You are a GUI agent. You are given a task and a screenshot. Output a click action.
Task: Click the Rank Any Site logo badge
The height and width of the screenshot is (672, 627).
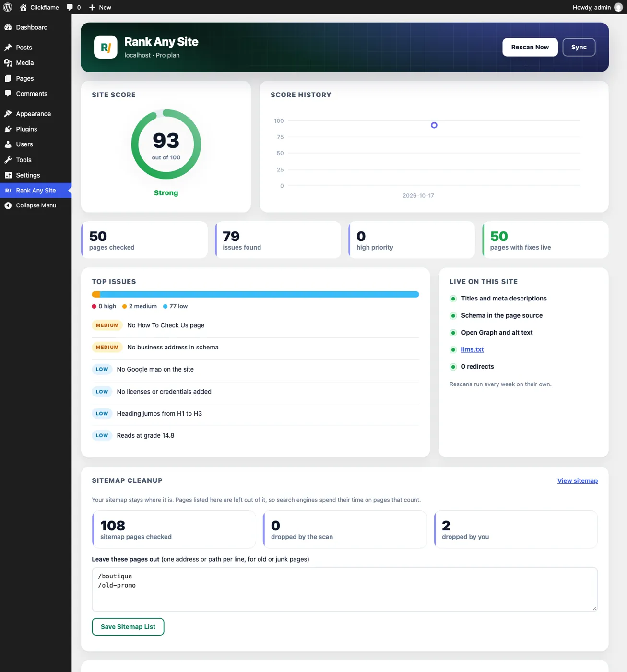(106, 47)
